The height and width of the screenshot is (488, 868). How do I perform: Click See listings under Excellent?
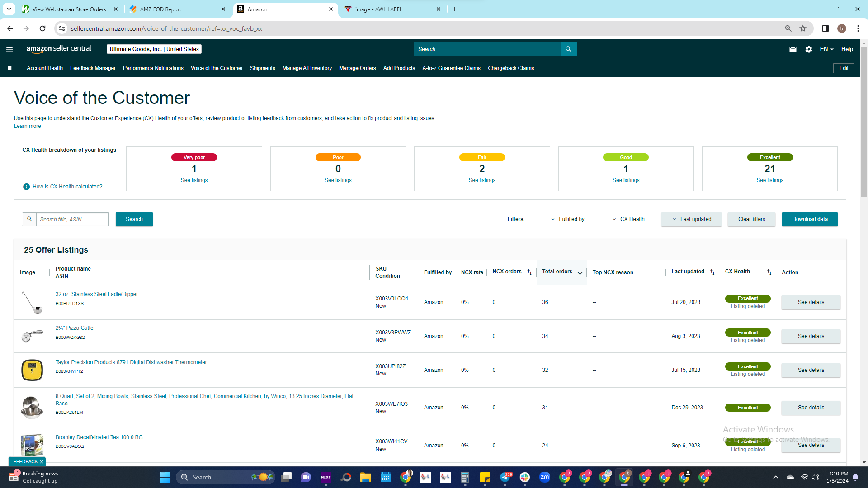[x=770, y=180]
